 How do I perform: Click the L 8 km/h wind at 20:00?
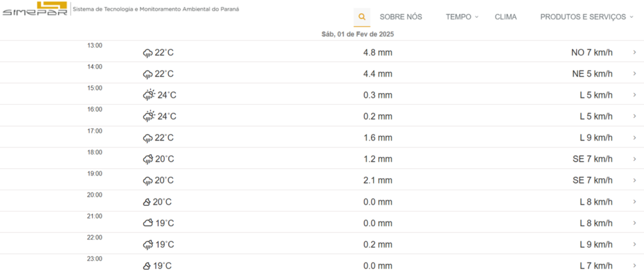pos(596,202)
